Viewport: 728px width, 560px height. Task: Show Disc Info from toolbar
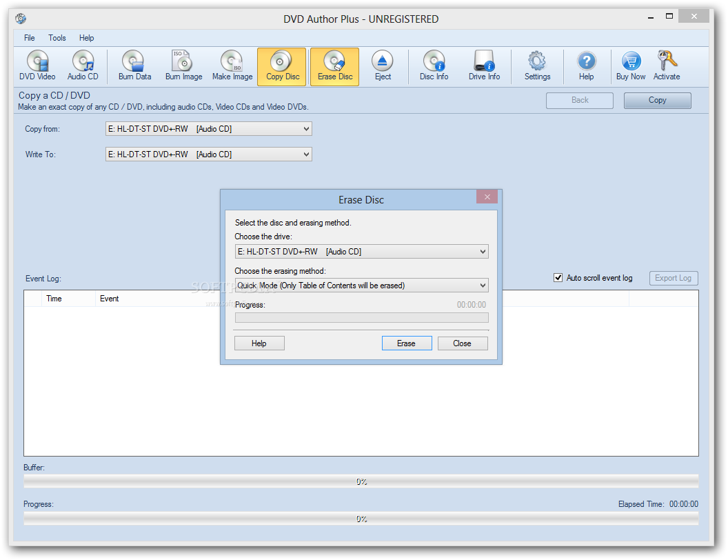click(x=434, y=66)
